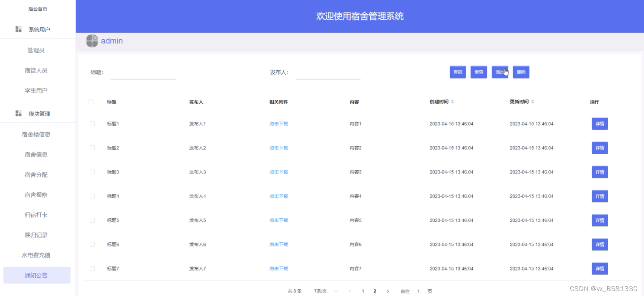
Task: Open the 宿舍楼信息 menu item
Action: click(36, 135)
